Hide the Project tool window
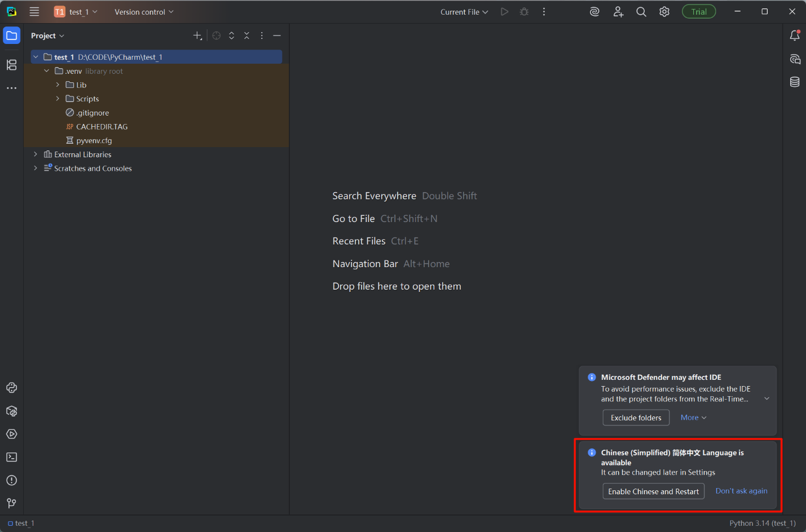Screen dimensions: 806x532 pos(277,36)
